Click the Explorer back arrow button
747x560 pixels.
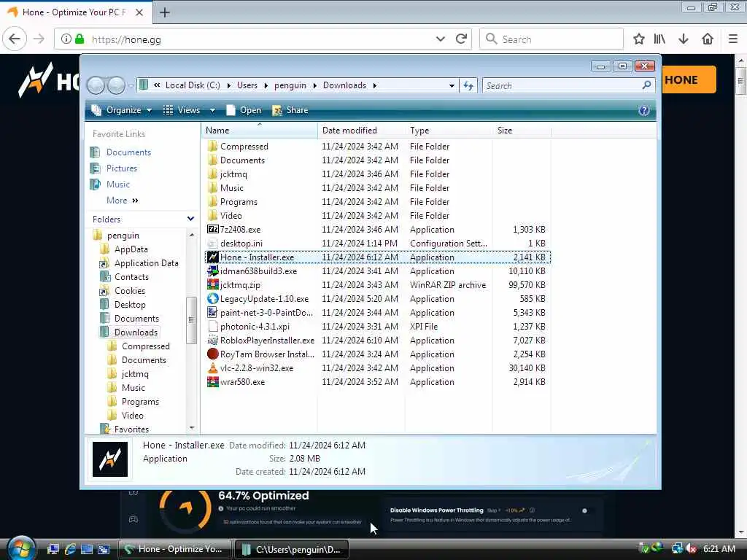click(x=96, y=86)
